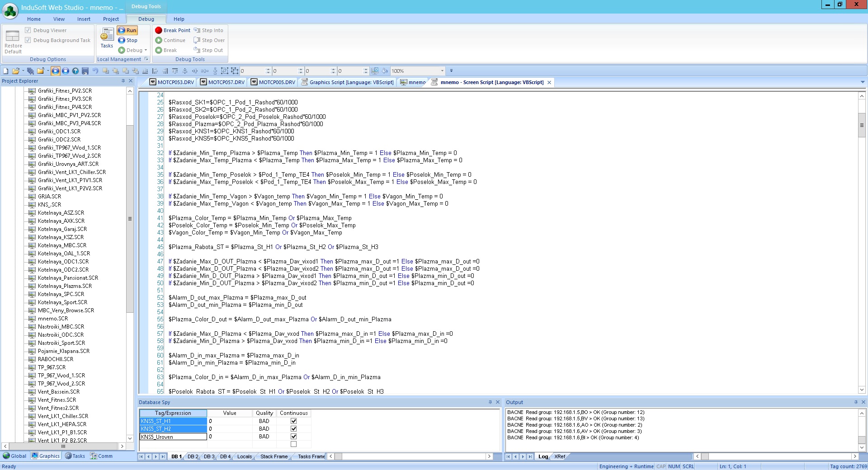Image resolution: width=868 pixels, height=470 pixels.
Task: Click Step Over in Debug Tools
Action: click(209, 40)
